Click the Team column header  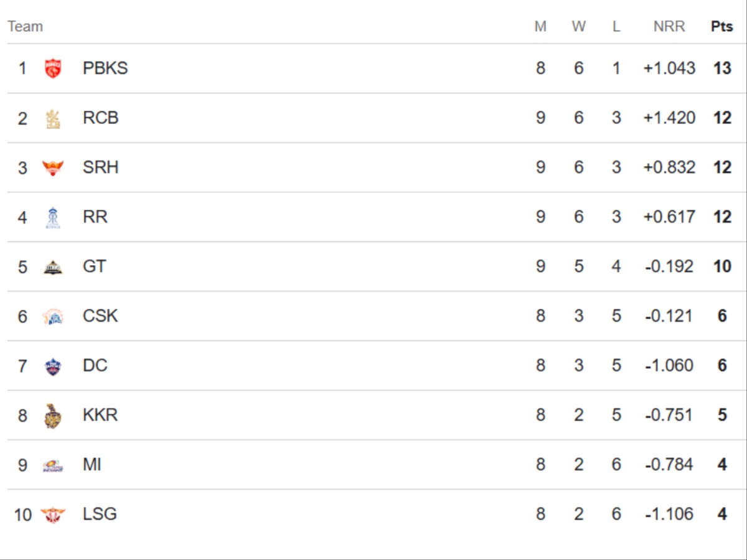(26, 27)
